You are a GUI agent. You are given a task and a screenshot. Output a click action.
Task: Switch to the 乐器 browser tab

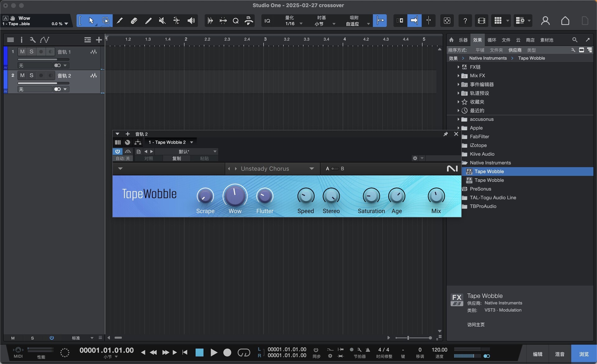(x=463, y=40)
